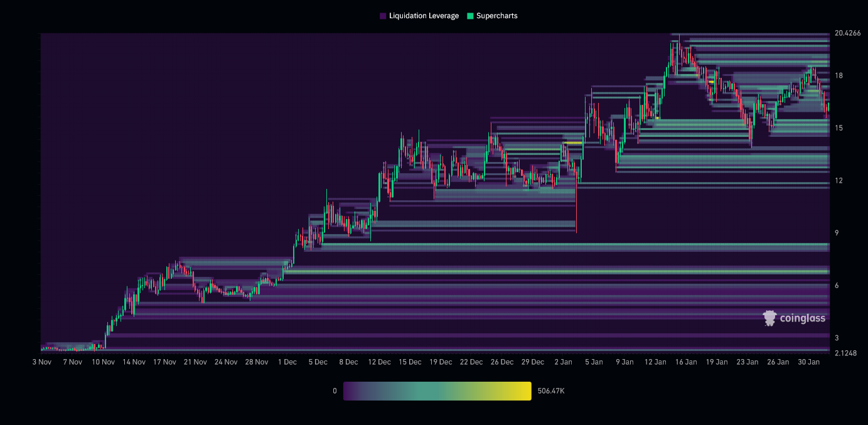Toggle the Liquidation Leverage series label

click(424, 16)
